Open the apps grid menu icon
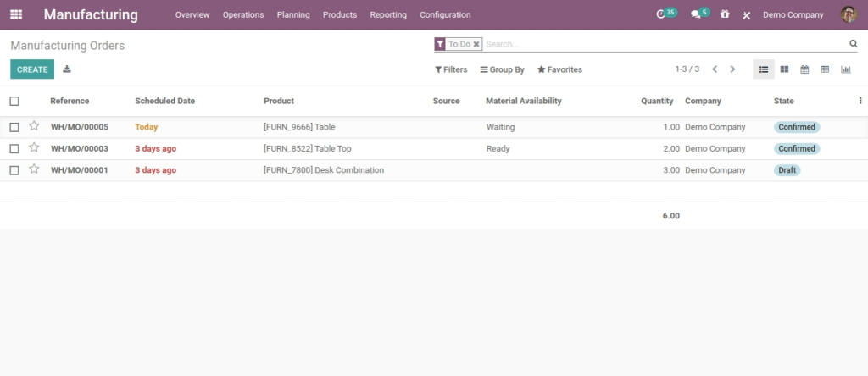Image resolution: width=868 pixels, height=376 pixels. coord(16,15)
